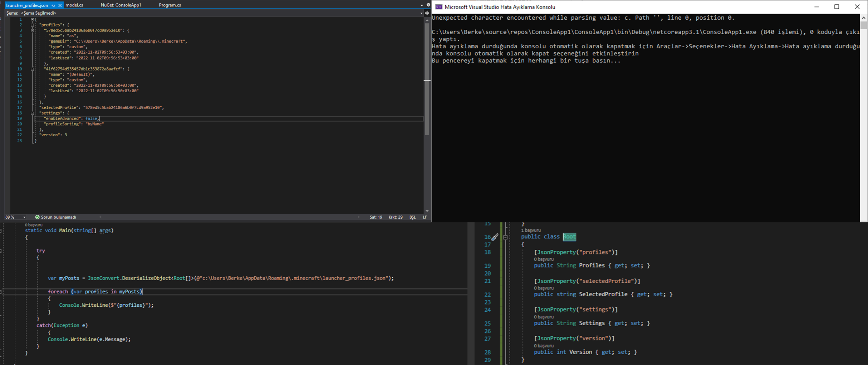Maximize the Hata Ayıklama Konsolu window
The image size is (868, 365).
tap(837, 7)
